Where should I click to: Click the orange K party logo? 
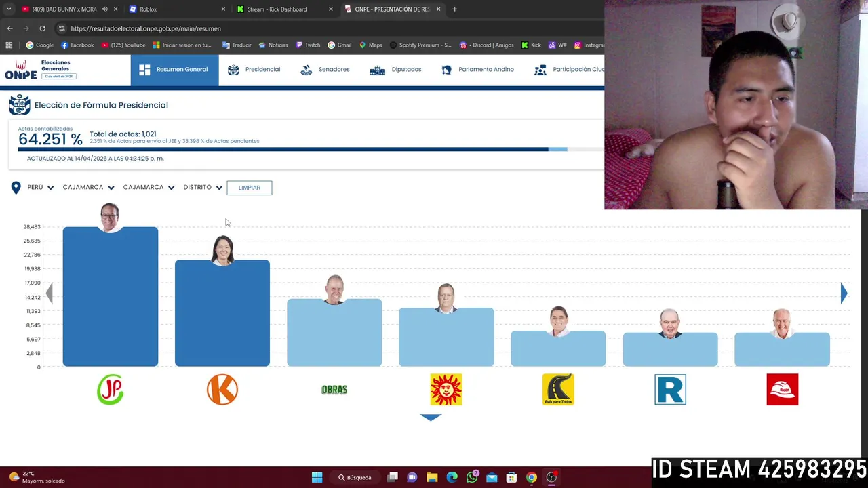click(222, 390)
